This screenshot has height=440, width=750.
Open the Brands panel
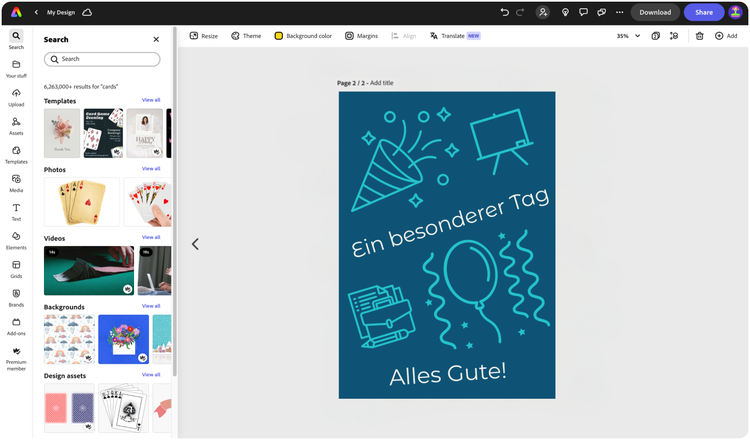coord(16,298)
